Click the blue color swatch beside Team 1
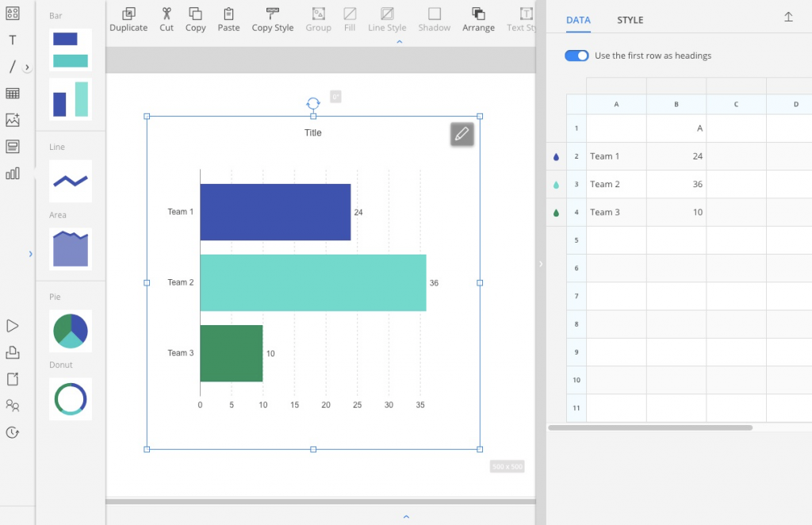Image resolution: width=812 pixels, height=525 pixels. tap(556, 156)
